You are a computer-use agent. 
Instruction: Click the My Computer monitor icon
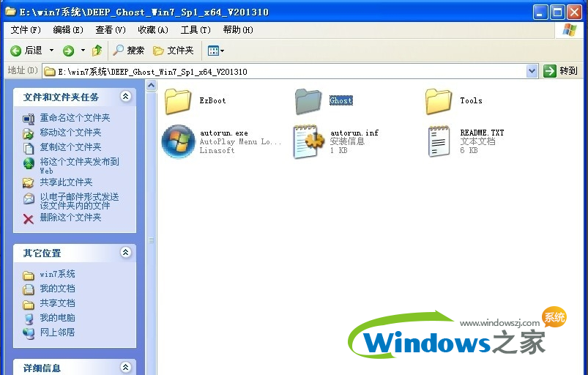tap(29, 319)
